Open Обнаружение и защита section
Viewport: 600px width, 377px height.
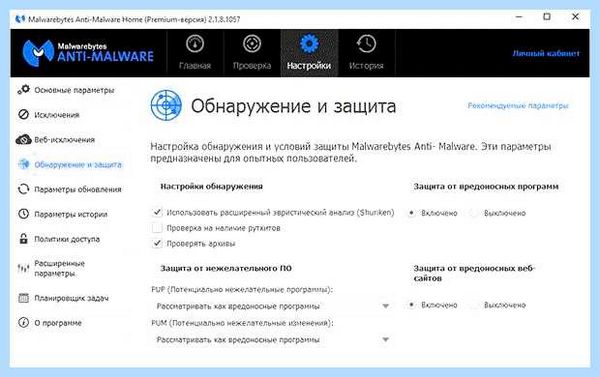tap(78, 165)
